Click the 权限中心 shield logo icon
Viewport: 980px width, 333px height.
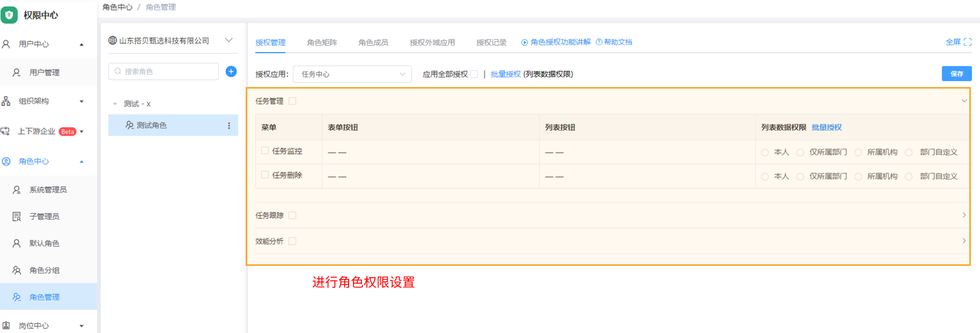click(x=9, y=15)
